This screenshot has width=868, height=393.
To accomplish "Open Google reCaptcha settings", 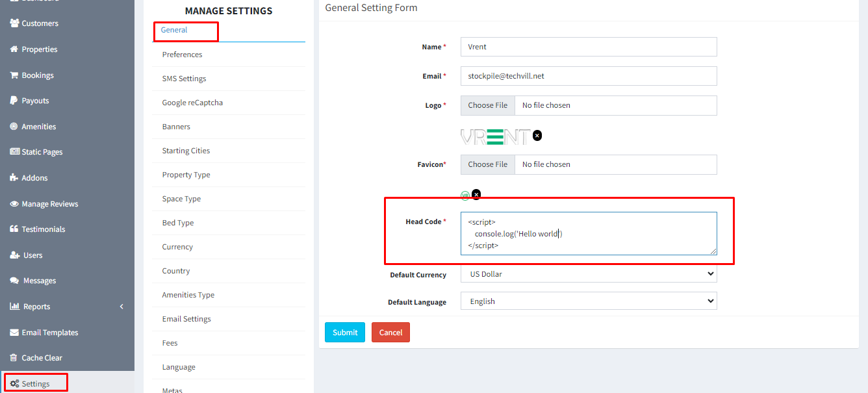I will (x=192, y=103).
